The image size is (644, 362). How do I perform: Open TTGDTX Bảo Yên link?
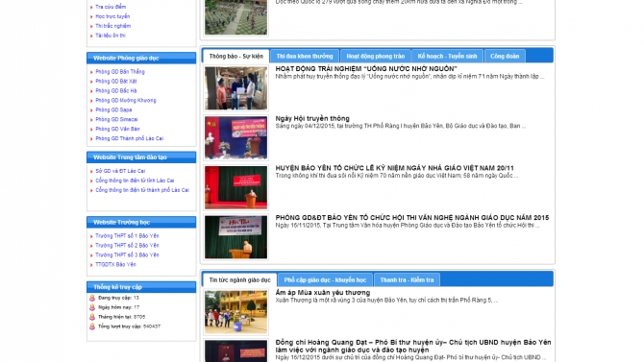click(115, 264)
